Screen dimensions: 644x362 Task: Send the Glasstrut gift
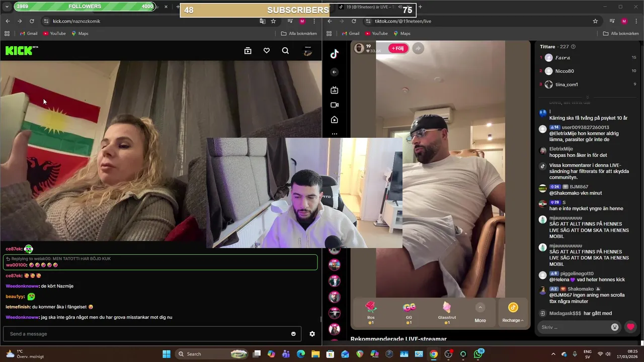(x=447, y=313)
